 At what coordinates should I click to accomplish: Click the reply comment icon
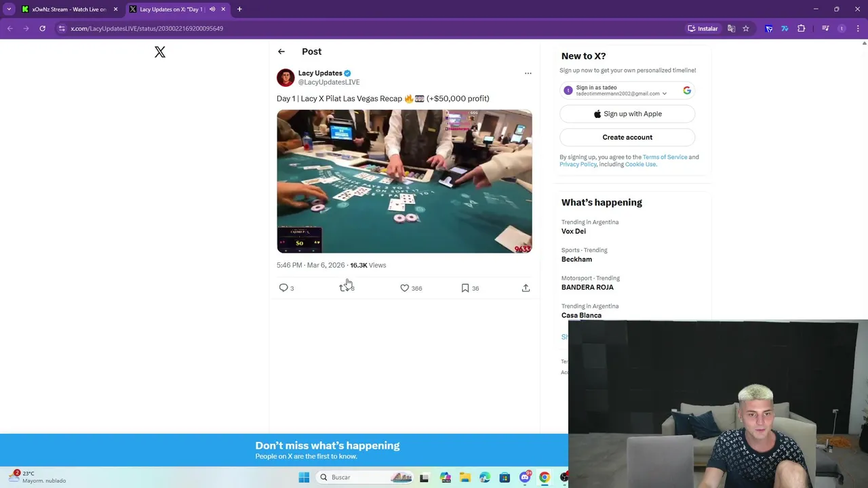[x=283, y=288]
